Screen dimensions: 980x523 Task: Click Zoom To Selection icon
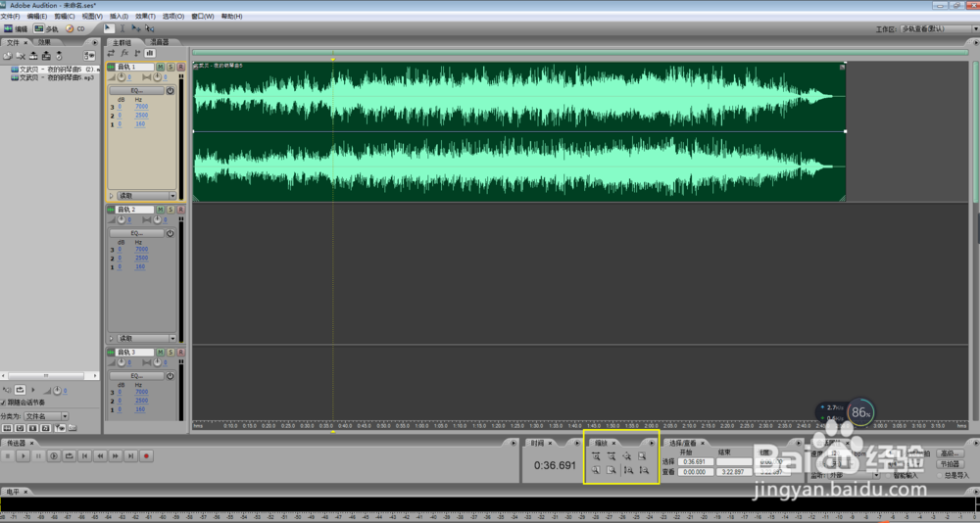pyautogui.click(x=642, y=456)
